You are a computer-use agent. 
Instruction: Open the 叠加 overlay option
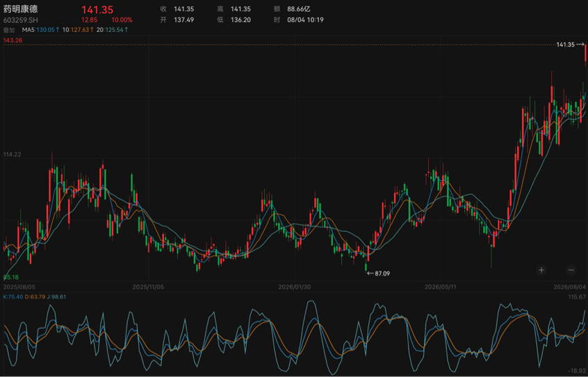9,30
